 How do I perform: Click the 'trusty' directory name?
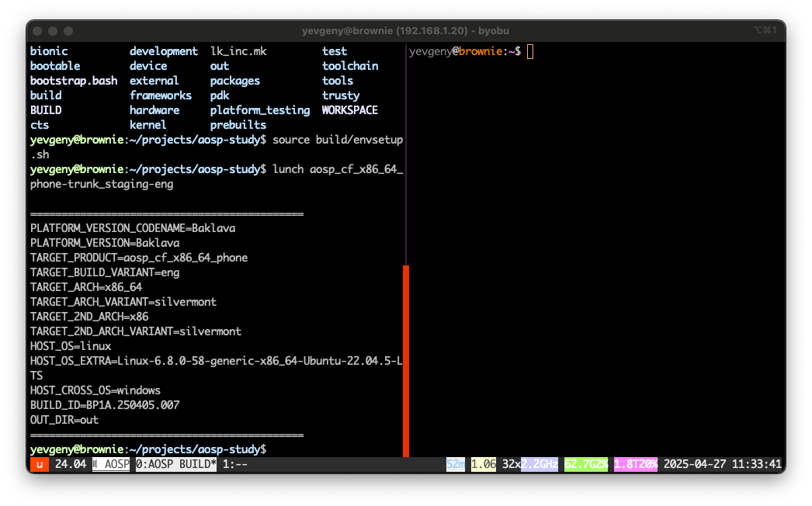pos(341,95)
